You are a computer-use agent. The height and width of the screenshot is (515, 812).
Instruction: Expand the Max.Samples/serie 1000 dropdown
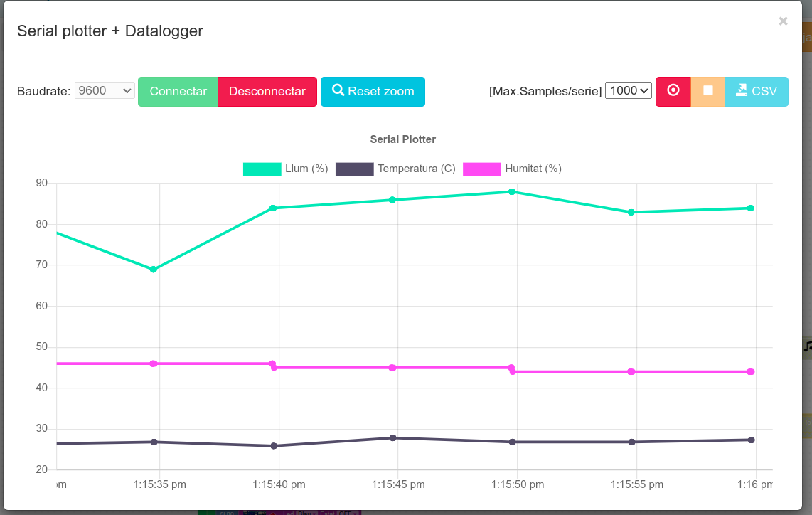point(629,90)
